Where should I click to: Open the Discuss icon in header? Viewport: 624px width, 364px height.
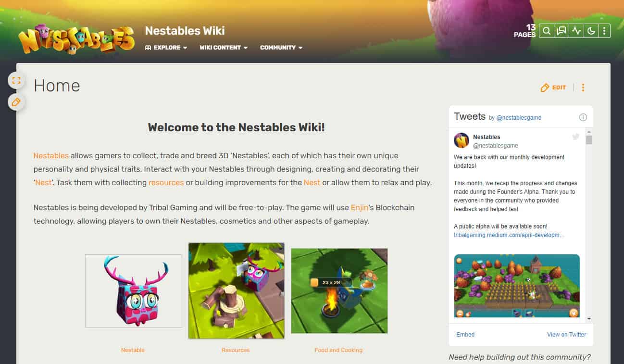coord(561,31)
